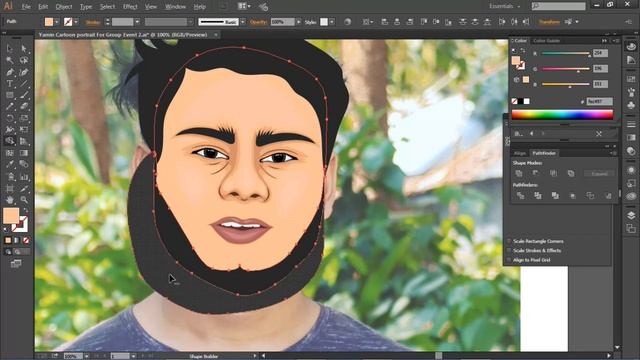Viewport: 640px width, 360px height.
Task: Click the Expand button in Pathfinder
Action: 599,174
